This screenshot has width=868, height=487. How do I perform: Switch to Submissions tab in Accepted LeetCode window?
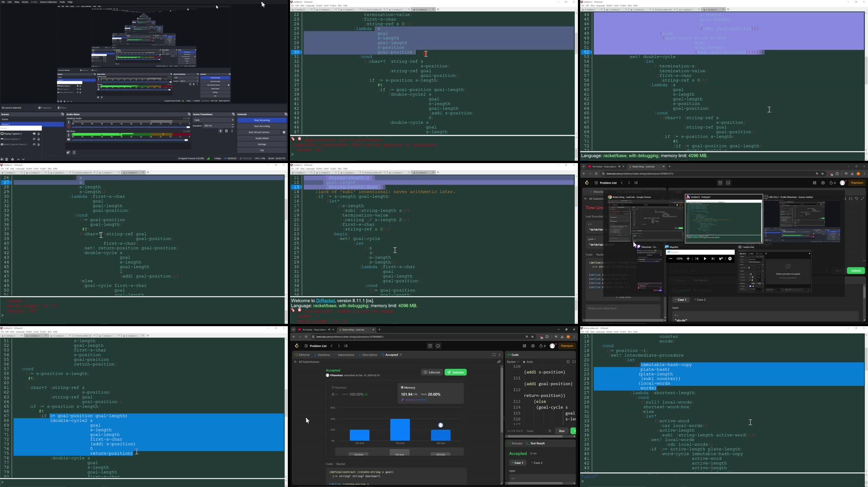tap(344, 355)
